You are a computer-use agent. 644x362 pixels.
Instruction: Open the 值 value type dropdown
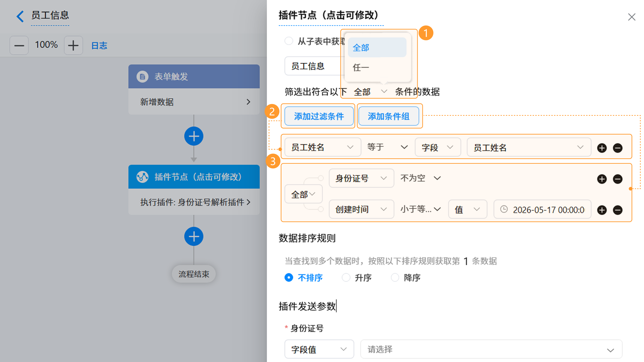(x=468, y=209)
